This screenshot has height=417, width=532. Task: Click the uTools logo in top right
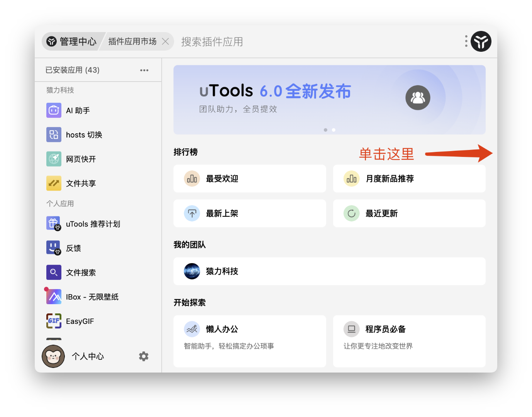point(481,41)
